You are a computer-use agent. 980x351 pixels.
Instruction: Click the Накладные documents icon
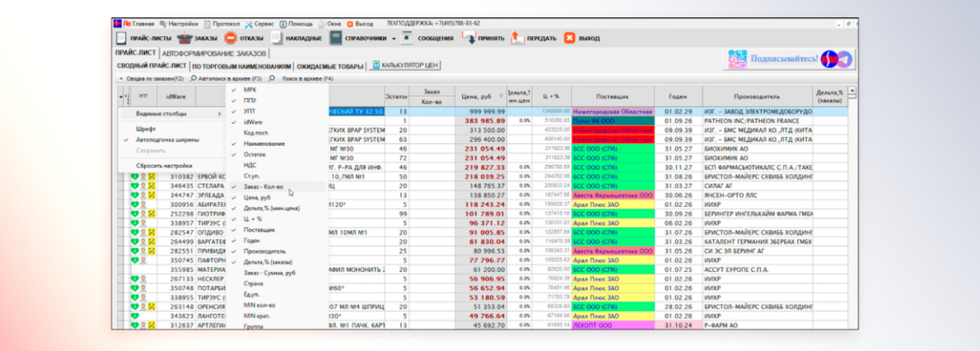(278, 38)
